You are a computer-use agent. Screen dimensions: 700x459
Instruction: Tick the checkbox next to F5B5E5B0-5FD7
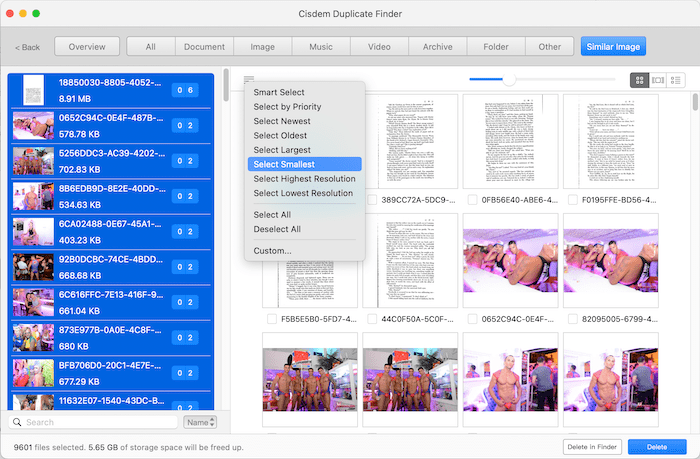pos(270,319)
